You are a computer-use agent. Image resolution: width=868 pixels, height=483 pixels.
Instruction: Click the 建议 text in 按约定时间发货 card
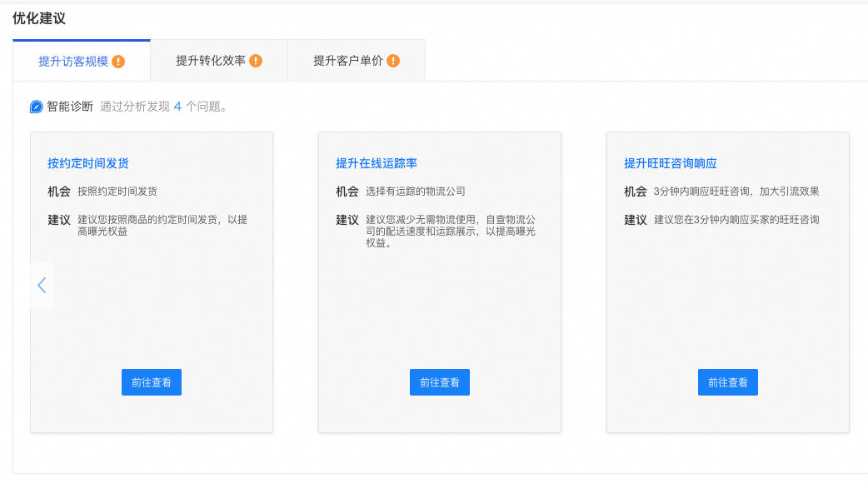pyautogui.click(x=162, y=225)
